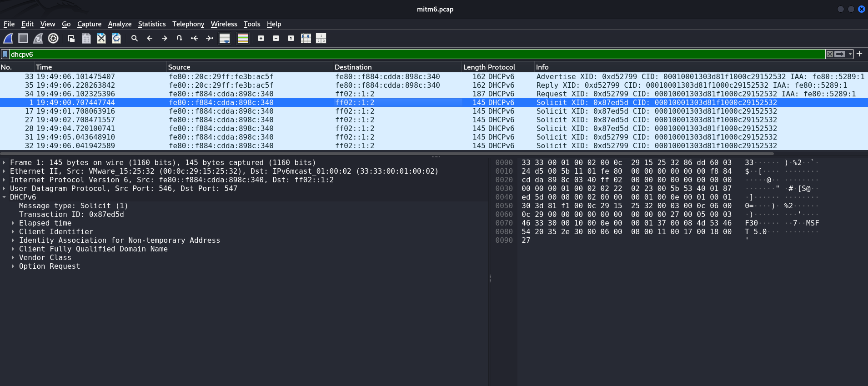Image resolution: width=868 pixels, height=386 pixels.
Task: Open the View menu
Action: click(48, 24)
